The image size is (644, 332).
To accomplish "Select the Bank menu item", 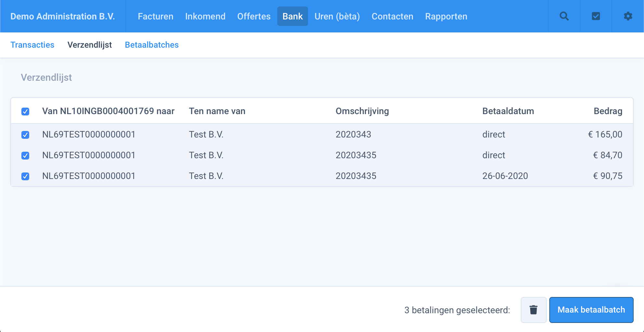I will pos(292,17).
